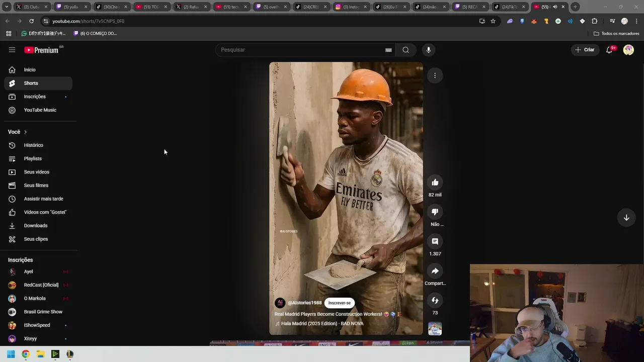Reload the page in Chrome
This screenshot has width=644, height=362.
(31, 21)
